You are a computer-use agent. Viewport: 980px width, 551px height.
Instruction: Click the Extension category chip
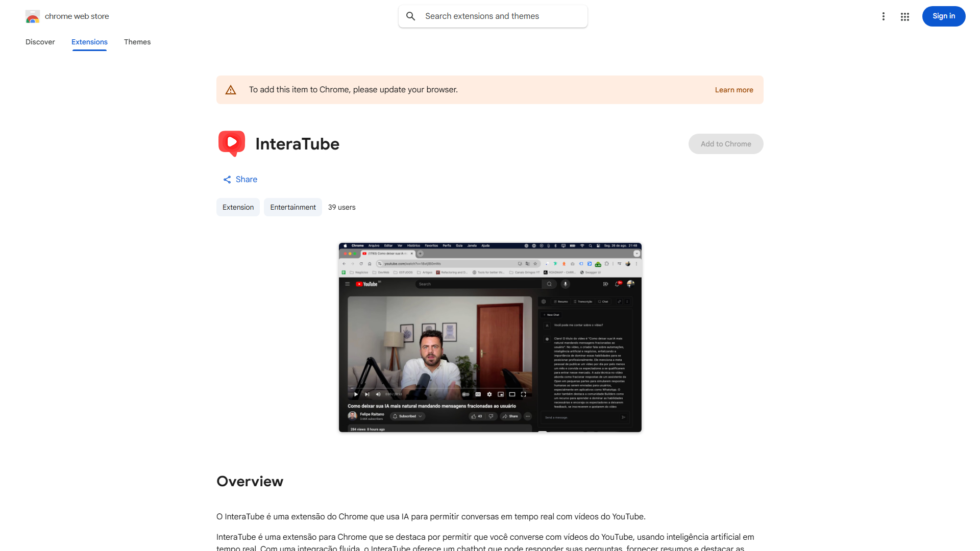238,207
